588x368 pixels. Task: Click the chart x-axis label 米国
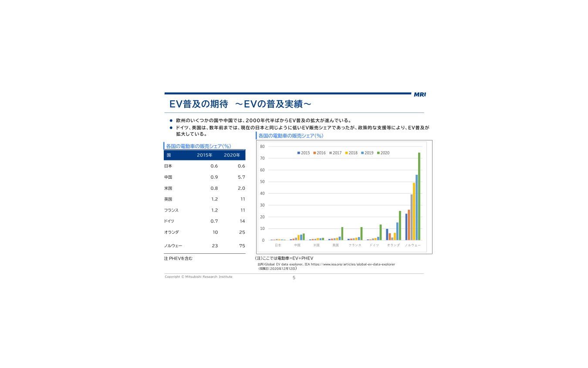(317, 245)
